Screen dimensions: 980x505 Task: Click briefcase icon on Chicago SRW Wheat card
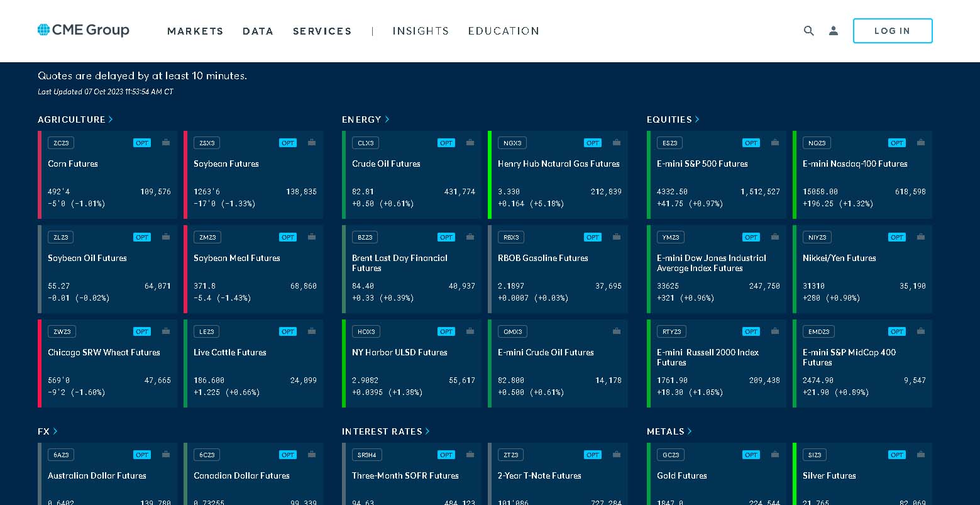[x=166, y=331]
